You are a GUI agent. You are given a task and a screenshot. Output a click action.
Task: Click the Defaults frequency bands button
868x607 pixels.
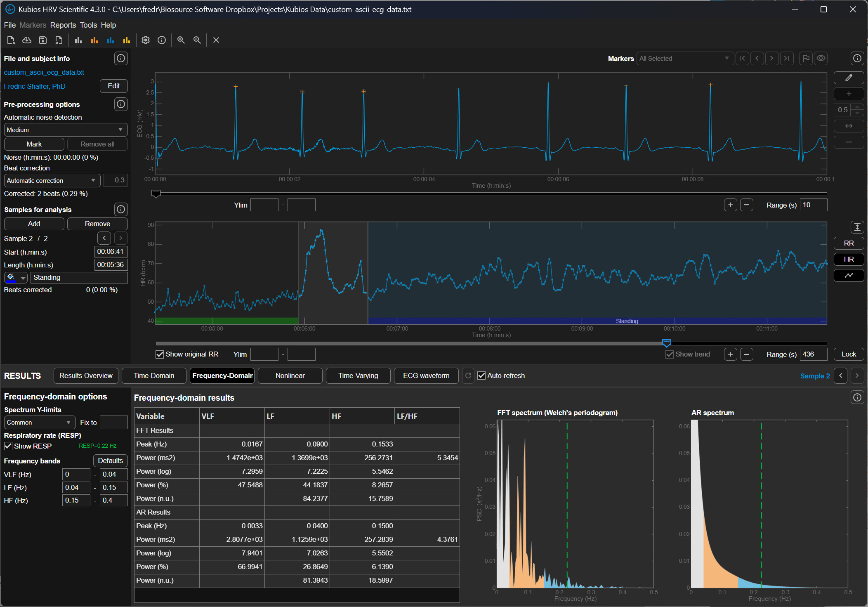pos(110,461)
